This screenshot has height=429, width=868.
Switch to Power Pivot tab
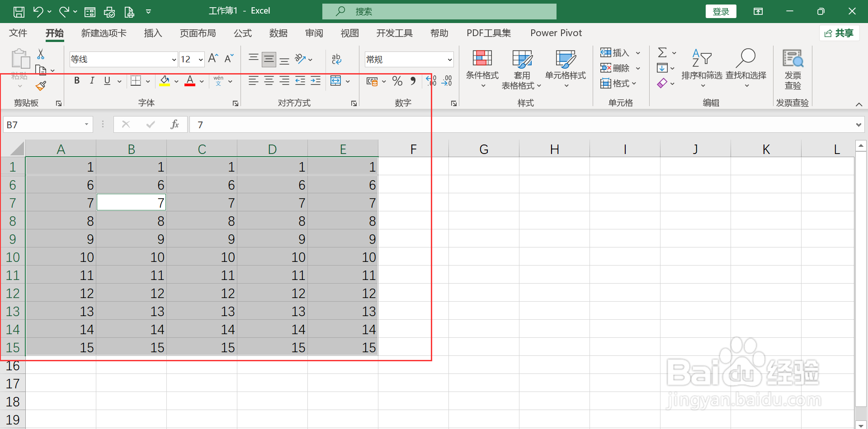pos(556,33)
